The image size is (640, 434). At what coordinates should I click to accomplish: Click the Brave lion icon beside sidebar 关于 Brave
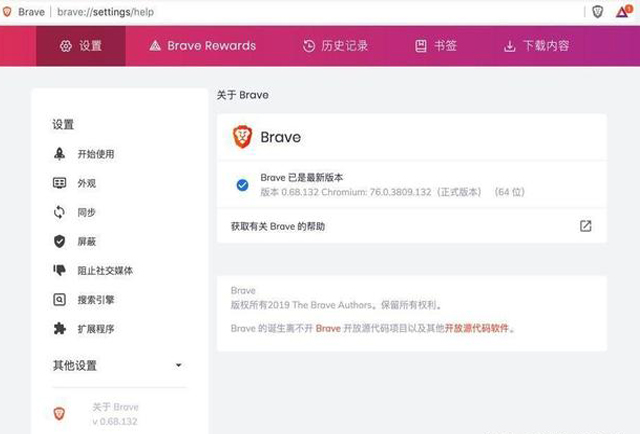60,414
